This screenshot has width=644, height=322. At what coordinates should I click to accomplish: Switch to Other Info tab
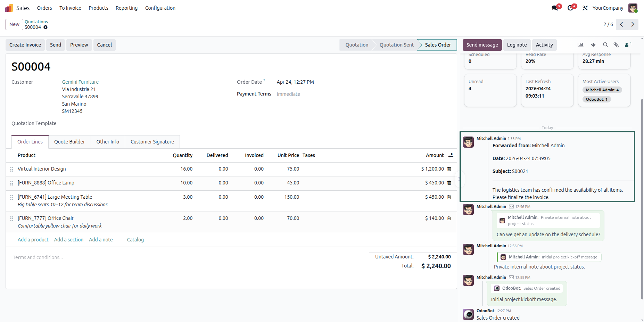click(x=108, y=142)
